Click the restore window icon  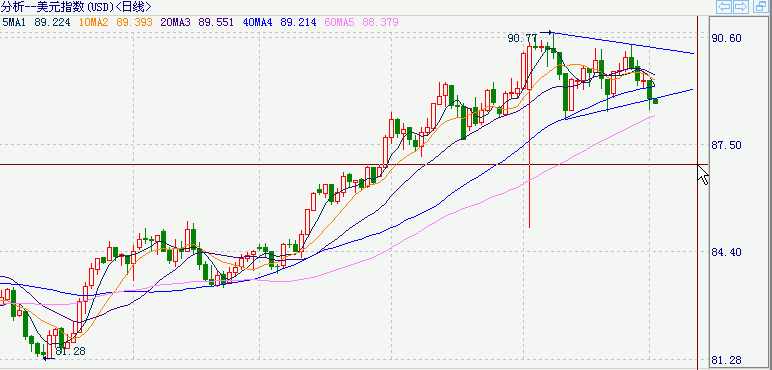(761, 7)
